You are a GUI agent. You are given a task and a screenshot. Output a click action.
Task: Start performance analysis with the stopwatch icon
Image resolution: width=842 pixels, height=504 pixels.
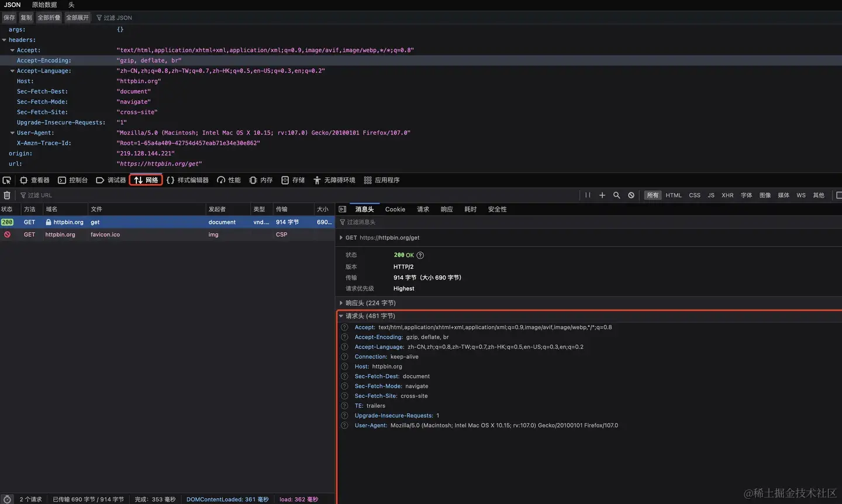click(x=7, y=499)
